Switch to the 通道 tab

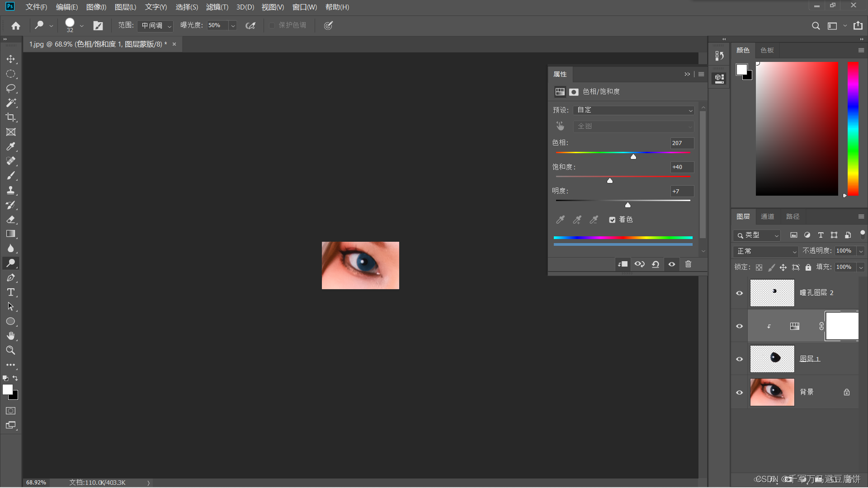767,216
